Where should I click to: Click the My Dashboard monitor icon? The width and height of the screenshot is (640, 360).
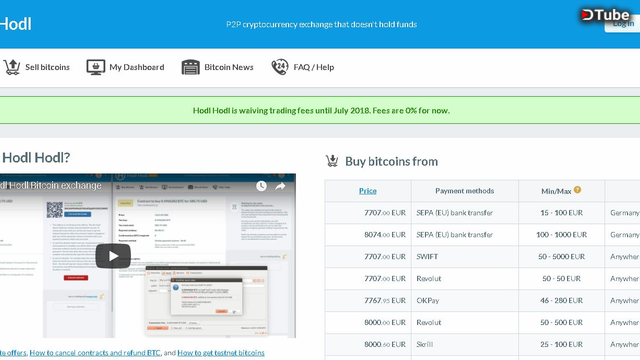point(96,67)
